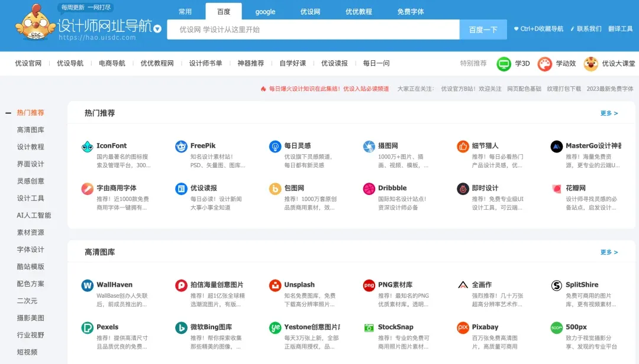Click the 学动效 palette icon
Image resolution: width=639 pixels, height=364 pixels.
coord(544,64)
